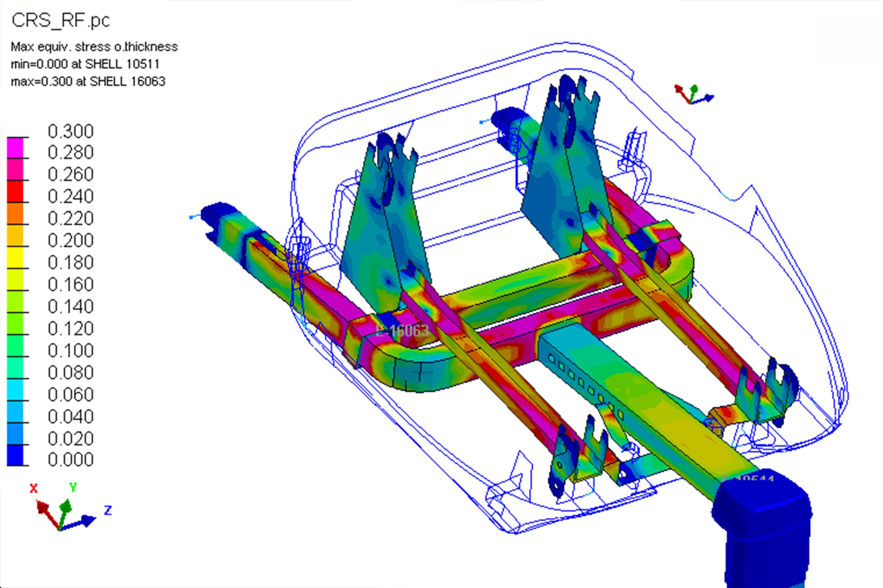Click the Max equiv. stress o.thickness label
Screen dimensions: 883x588
[x=94, y=47]
